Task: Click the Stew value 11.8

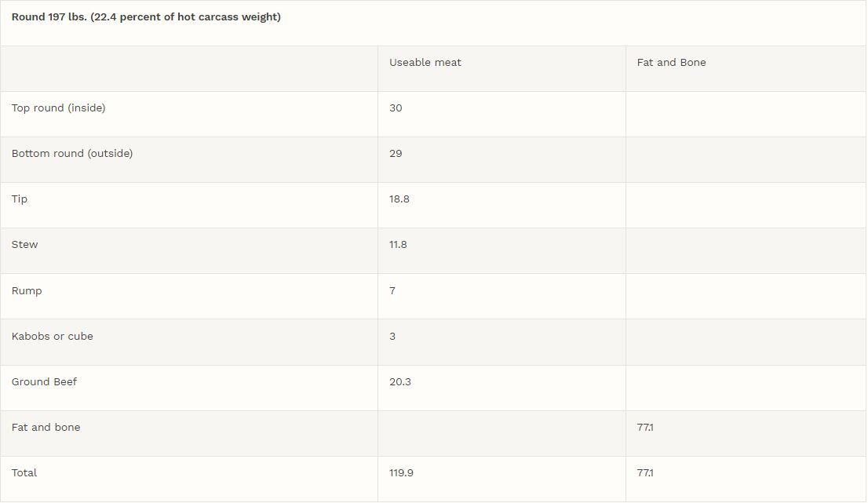Action: [x=398, y=245]
